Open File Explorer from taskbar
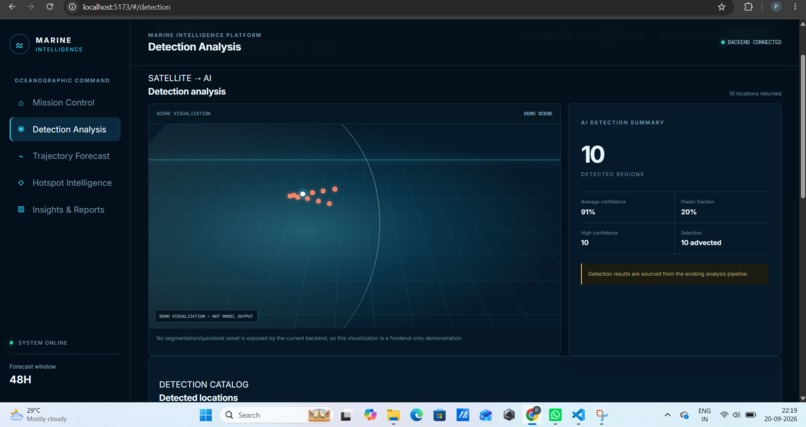The height and width of the screenshot is (427, 806). pos(393,415)
